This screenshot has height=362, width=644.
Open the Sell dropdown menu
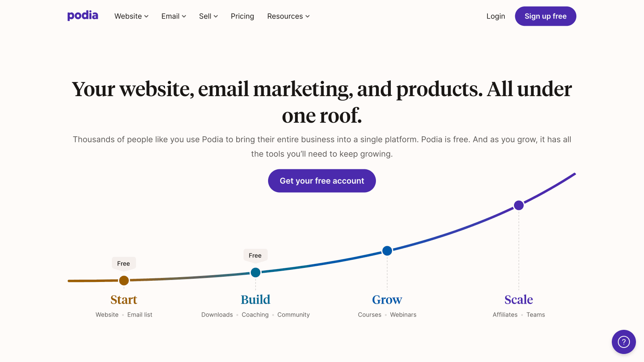pos(208,16)
